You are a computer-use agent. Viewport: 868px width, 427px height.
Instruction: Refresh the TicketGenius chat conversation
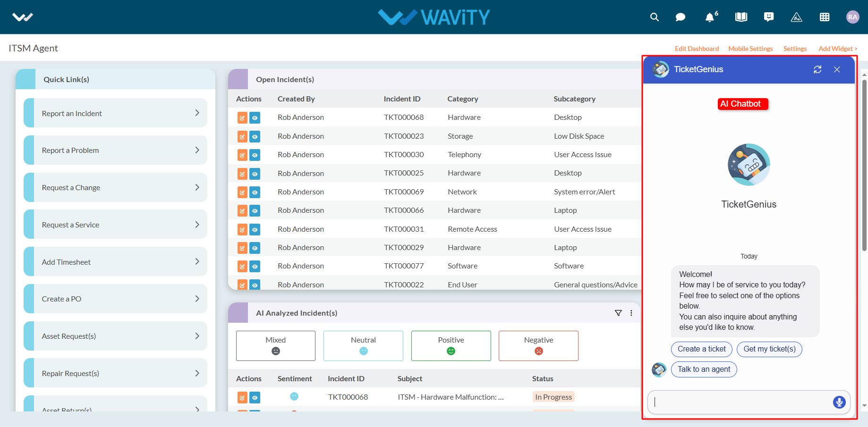[x=817, y=69]
